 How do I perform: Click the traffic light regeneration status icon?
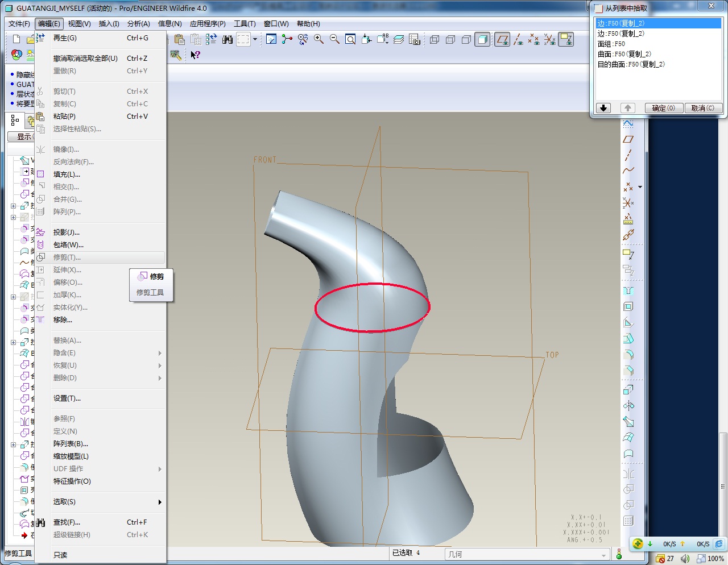[619, 554]
